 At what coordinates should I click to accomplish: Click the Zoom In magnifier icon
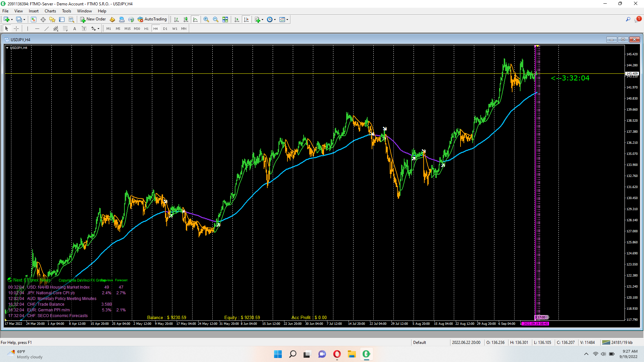[206, 19]
